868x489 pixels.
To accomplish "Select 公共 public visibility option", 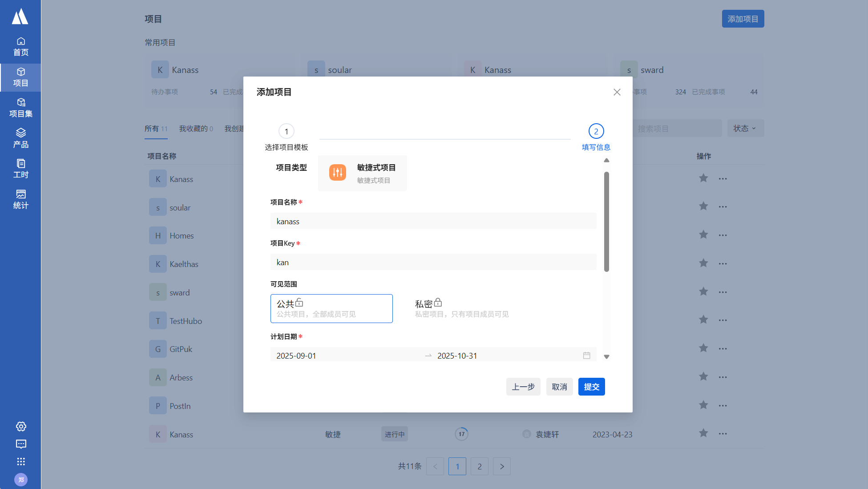I will coord(331,308).
